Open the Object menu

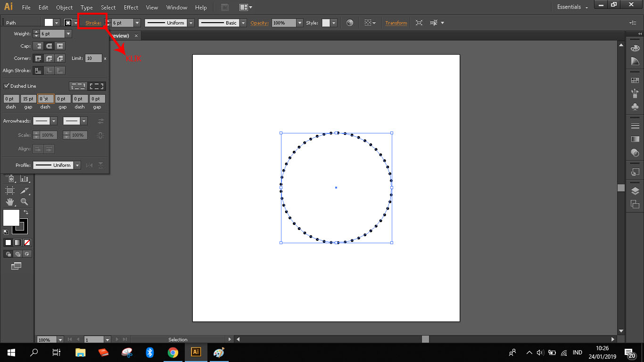click(64, 8)
